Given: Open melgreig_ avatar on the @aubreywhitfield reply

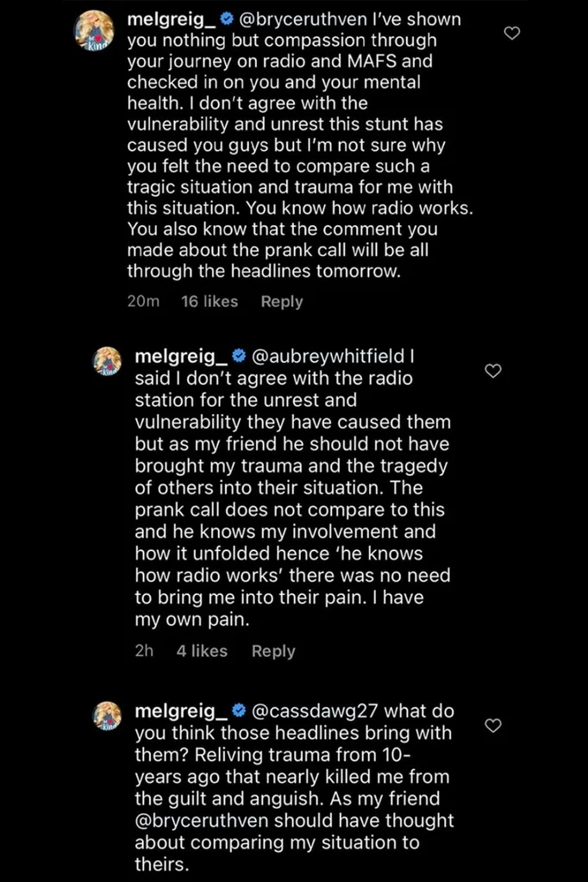Looking at the screenshot, I should (x=107, y=359).
